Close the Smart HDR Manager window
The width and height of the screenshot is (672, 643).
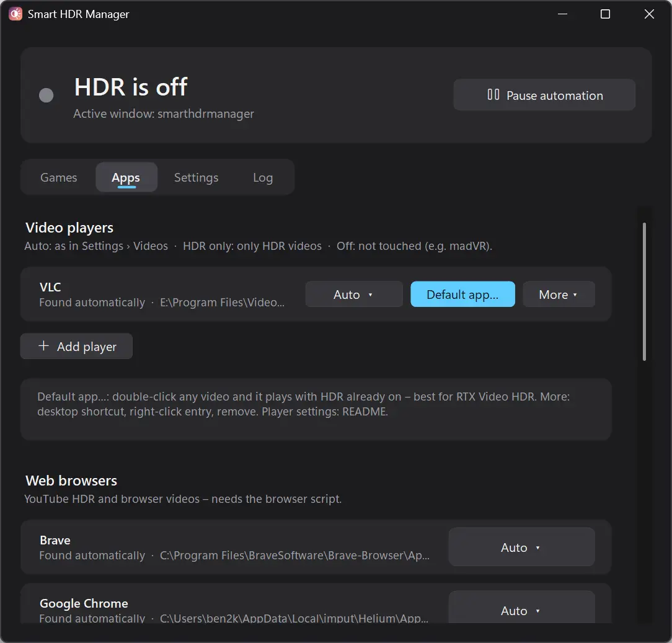point(649,14)
